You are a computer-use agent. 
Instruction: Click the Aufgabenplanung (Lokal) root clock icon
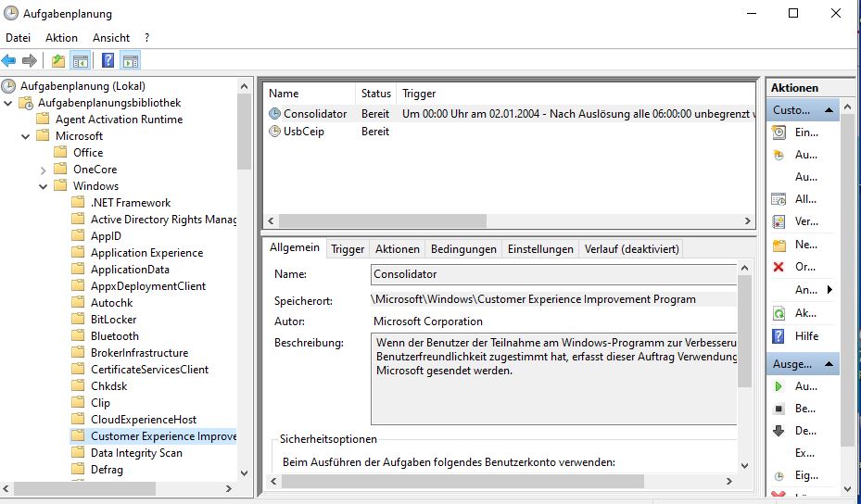8,86
